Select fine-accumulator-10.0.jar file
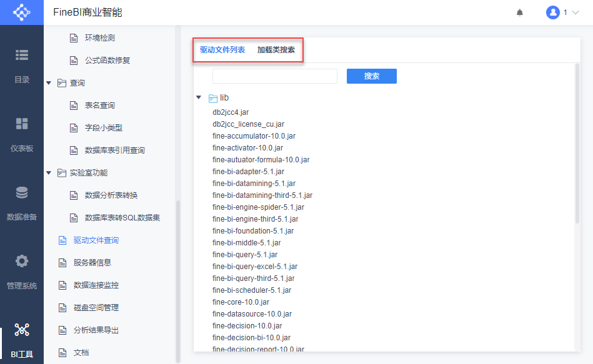 (254, 136)
